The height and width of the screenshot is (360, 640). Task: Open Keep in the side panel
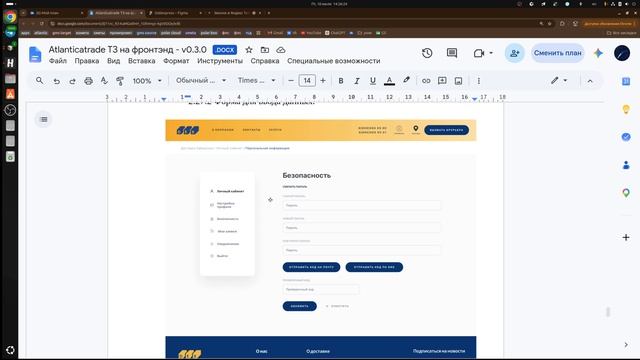pos(626,109)
